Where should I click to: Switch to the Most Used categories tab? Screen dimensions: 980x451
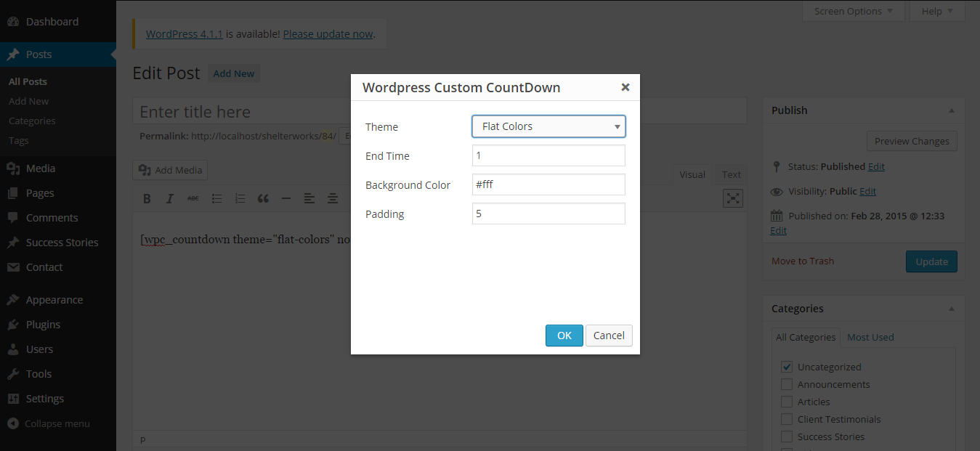pyautogui.click(x=870, y=337)
